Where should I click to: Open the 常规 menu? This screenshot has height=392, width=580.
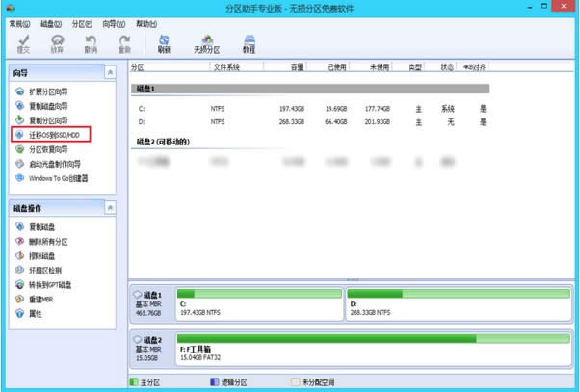pyautogui.click(x=21, y=21)
